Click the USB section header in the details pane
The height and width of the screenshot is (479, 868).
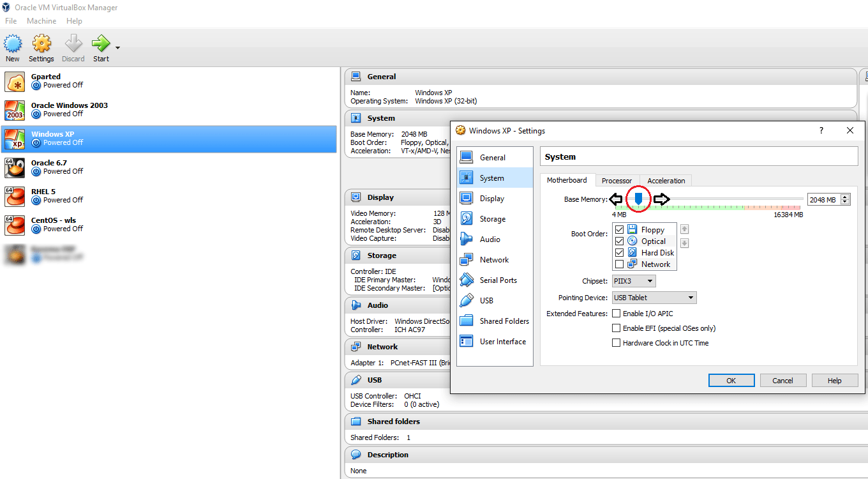pyautogui.click(x=398, y=380)
